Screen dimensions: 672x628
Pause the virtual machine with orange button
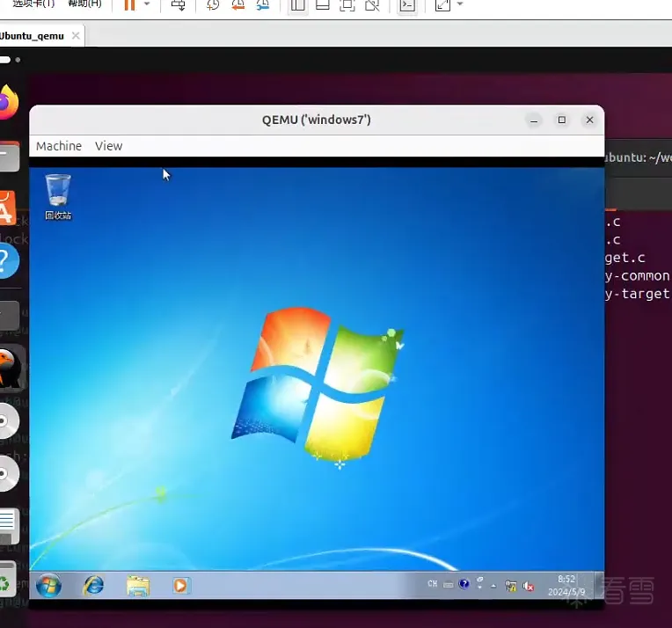click(129, 4)
